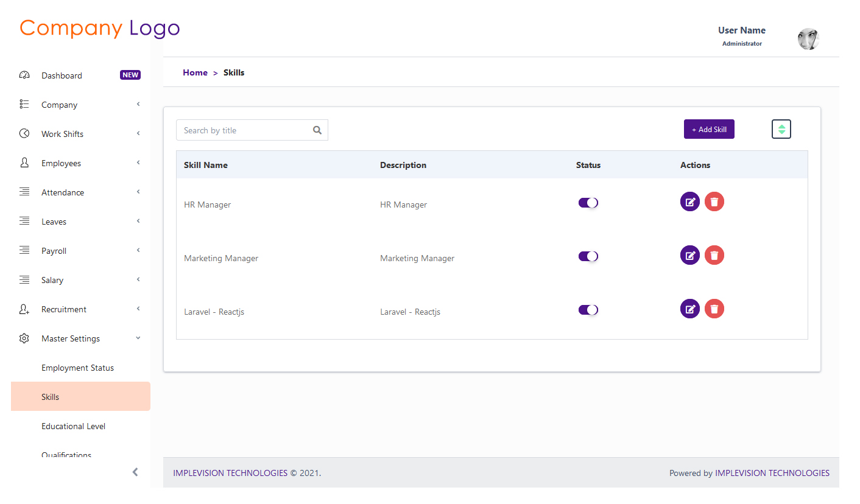860x504 pixels.
Task: Expand the Recruitment submenu chevron
Action: (138, 309)
